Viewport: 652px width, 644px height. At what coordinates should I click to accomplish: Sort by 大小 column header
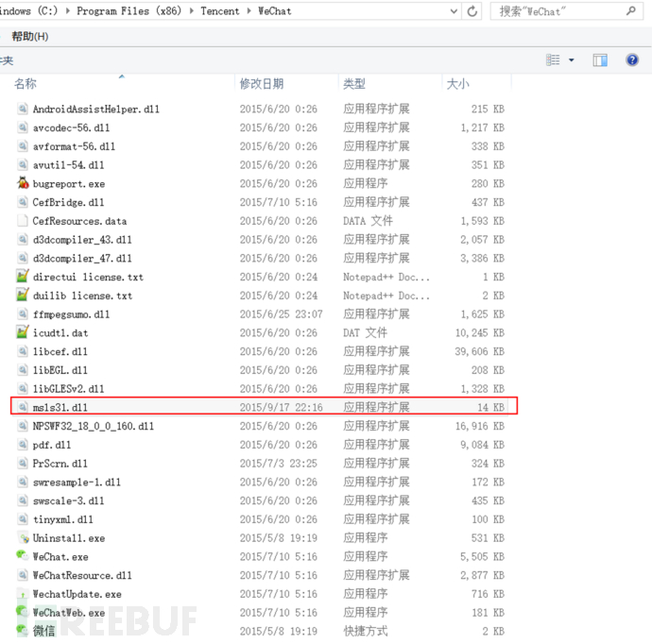coord(457,84)
